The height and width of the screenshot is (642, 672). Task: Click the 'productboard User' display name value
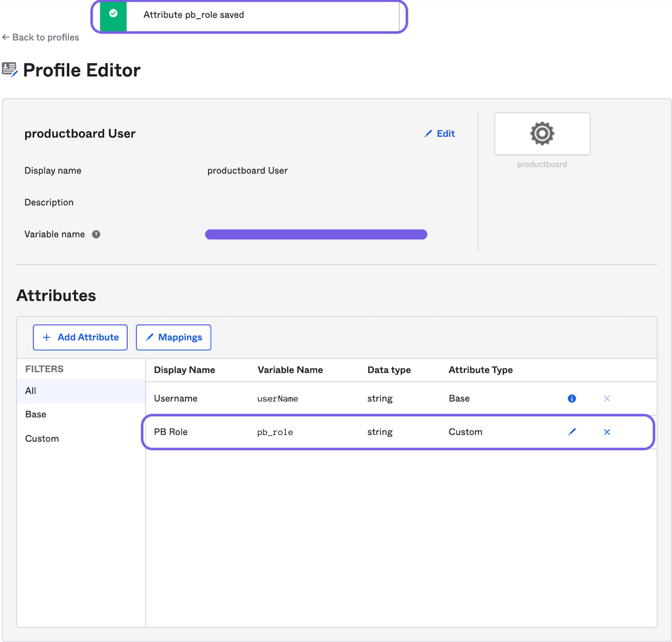[x=247, y=170]
